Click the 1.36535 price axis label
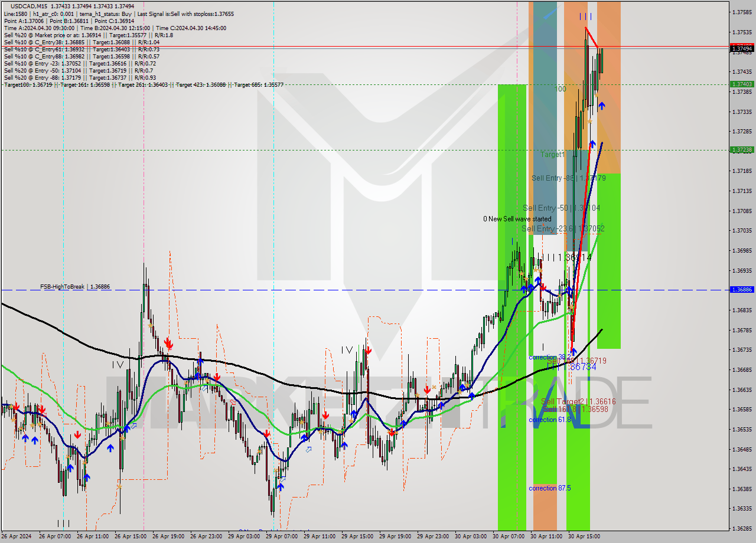Image resolution: width=756 pixels, height=543 pixels. (742, 429)
